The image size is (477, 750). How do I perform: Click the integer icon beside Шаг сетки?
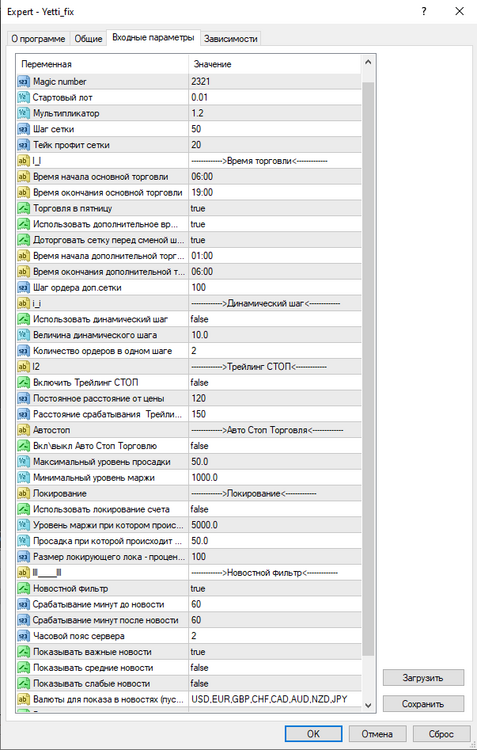[23, 129]
